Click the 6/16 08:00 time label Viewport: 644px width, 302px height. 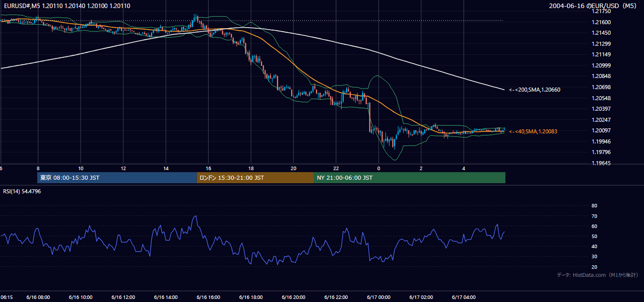click(38, 297)
